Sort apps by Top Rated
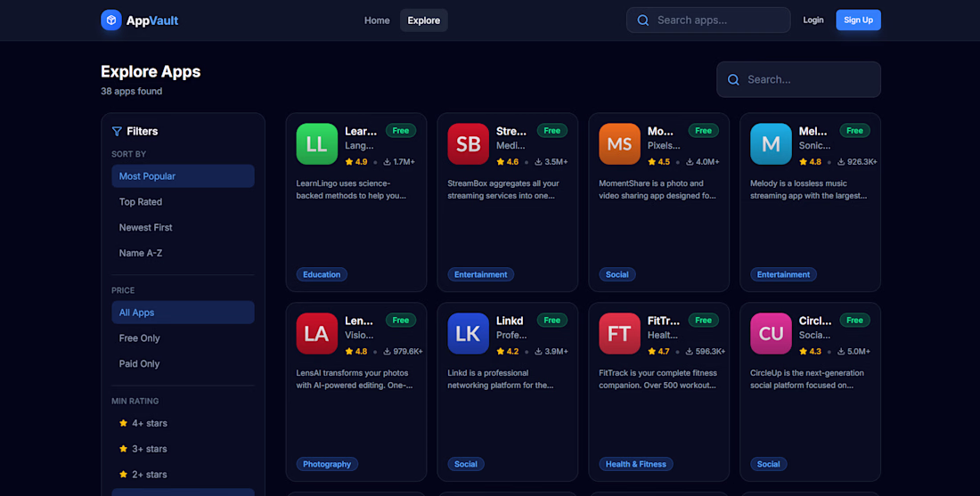The height and width of the screenshot is (496, 980). point(184,202)
